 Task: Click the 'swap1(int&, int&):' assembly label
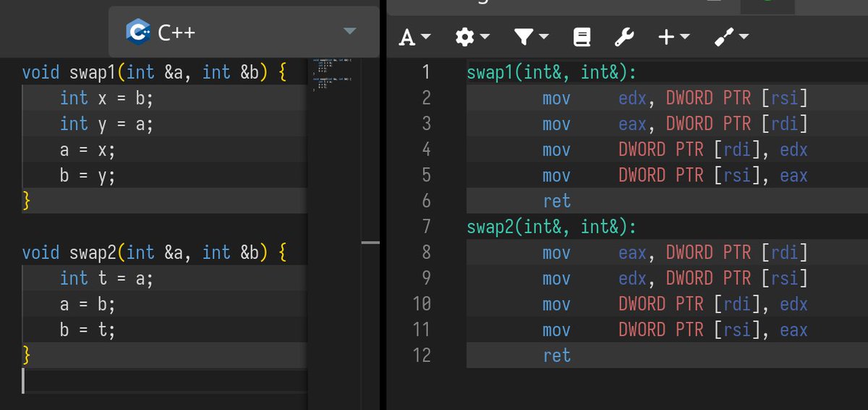click(x=552, y=72)
